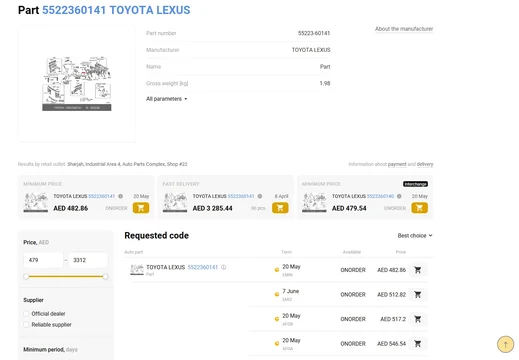Click the price AED 512.82
Image resolution: width=519 pixels, height=360 pixels.
click(x=391, y=295)
